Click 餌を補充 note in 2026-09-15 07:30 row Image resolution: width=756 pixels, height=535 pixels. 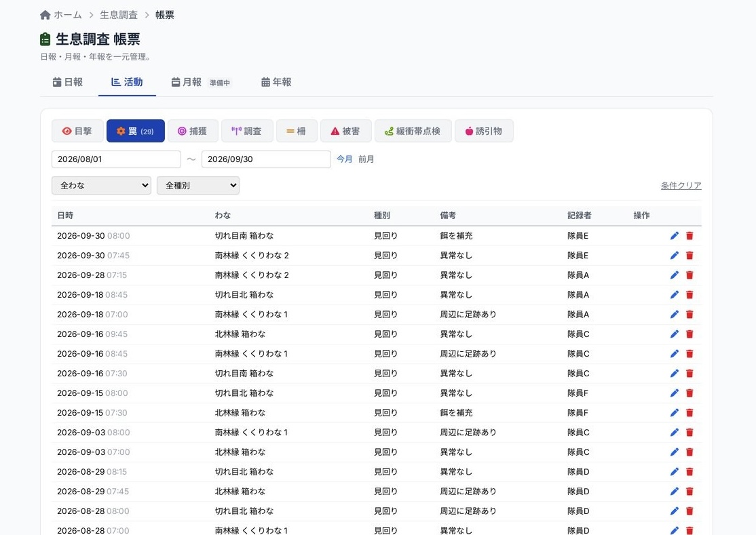point(456,413)
